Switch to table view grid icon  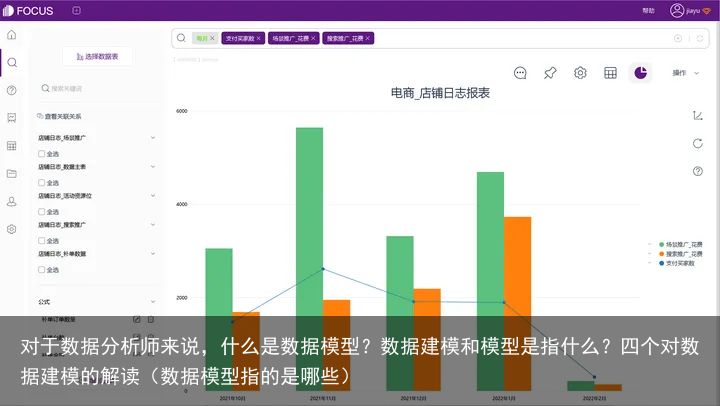(610, 73)
